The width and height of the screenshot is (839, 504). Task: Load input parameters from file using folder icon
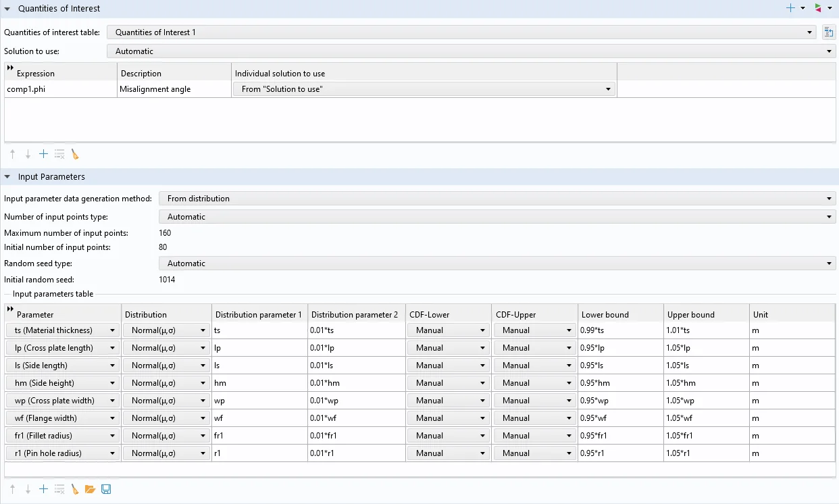point(90,489)
